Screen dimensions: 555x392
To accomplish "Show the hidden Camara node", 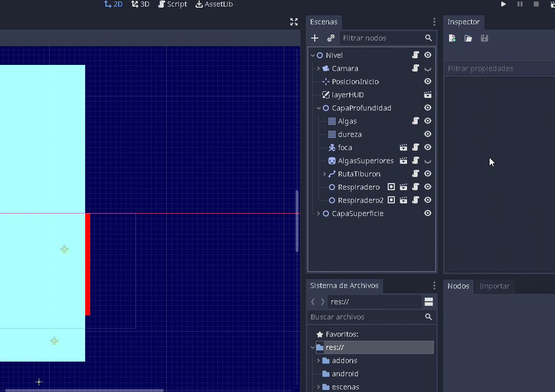I will [x=428, y=69].
